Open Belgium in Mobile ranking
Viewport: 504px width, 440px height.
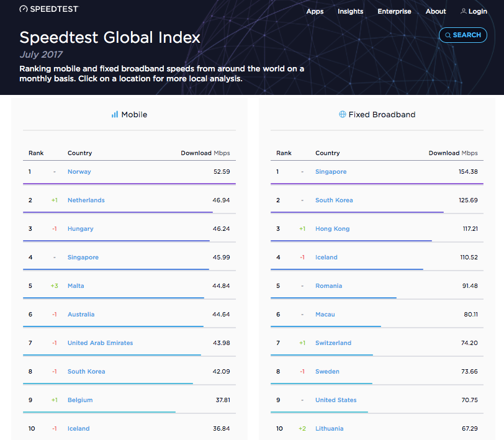click(x=80, y=400)
